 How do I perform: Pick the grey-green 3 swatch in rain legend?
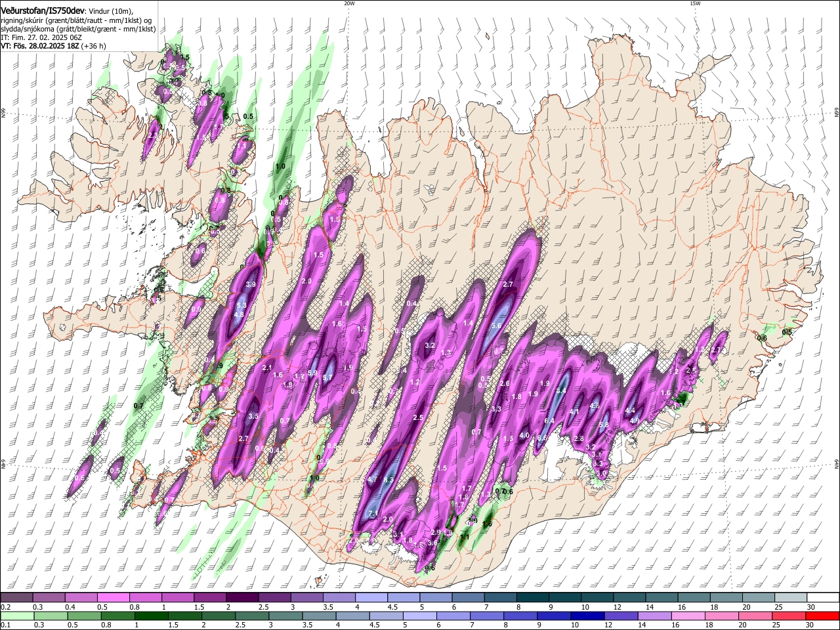pos(285,616)
